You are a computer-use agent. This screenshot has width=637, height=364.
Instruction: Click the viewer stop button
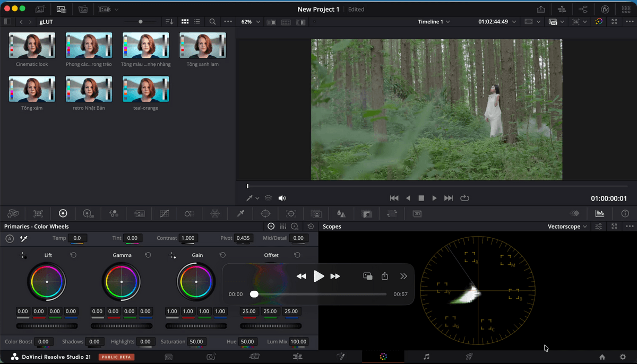421,198
